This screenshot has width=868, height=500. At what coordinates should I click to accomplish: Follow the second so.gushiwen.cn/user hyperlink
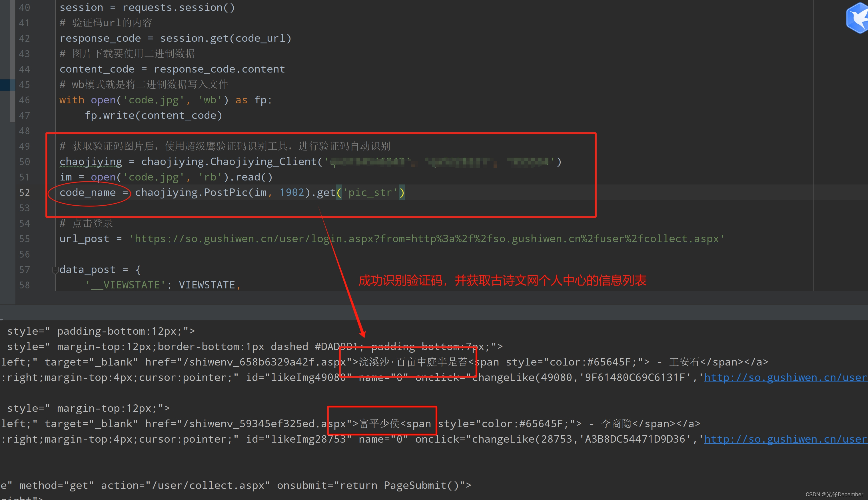(787, 439)
